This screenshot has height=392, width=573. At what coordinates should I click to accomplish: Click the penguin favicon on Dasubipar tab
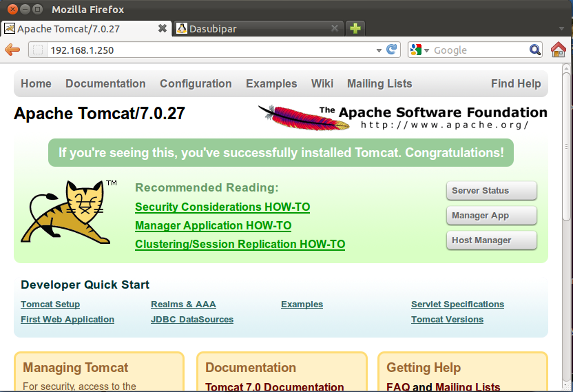pyautogui.click(x=182, y=28)
